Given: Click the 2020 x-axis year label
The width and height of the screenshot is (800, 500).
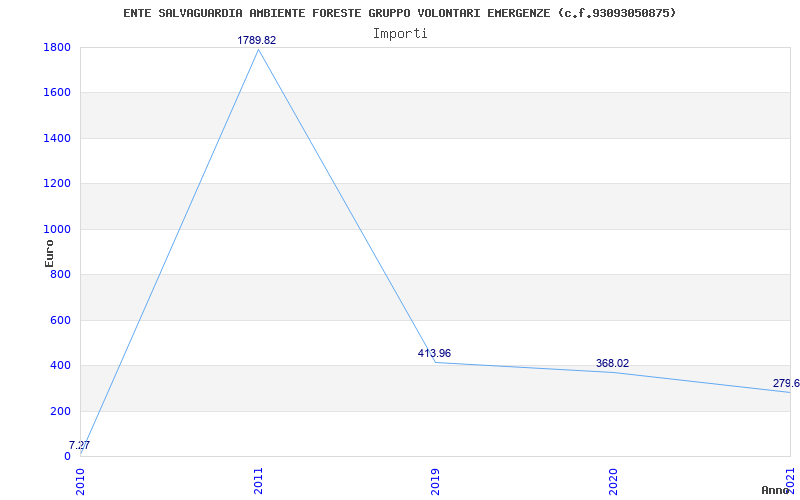Looking at the screenshot, I should coord(613,481).
